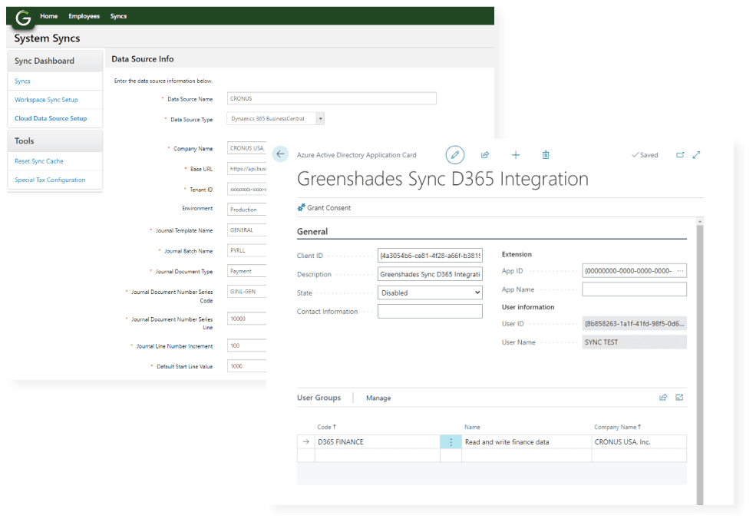The width and height of the screenshot is (756, 532).
Task: Open Workspace Sync Setup in the sidebar
Action: 48,99
